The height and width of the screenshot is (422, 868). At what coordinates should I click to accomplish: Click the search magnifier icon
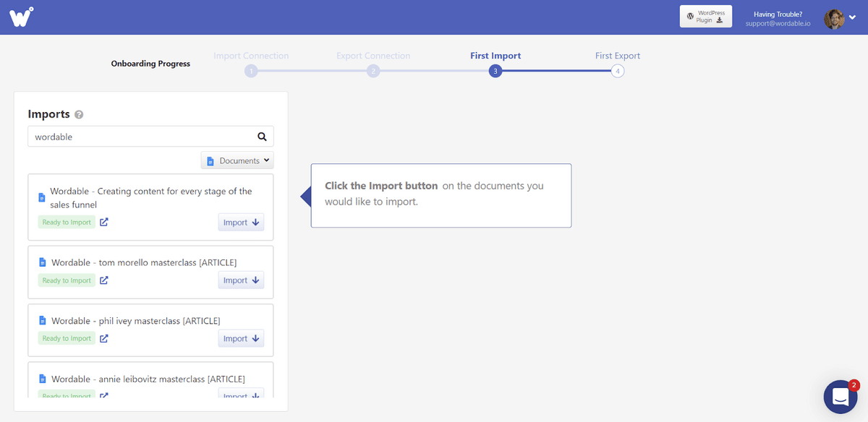(x=261, y=136)
